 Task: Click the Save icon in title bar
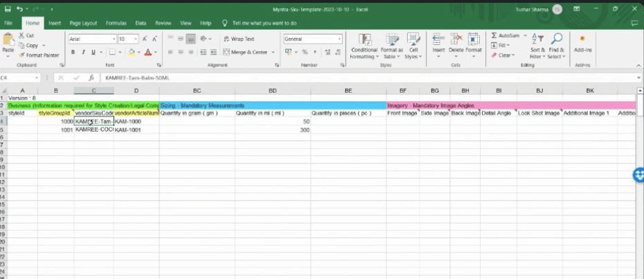pos(8,8)
